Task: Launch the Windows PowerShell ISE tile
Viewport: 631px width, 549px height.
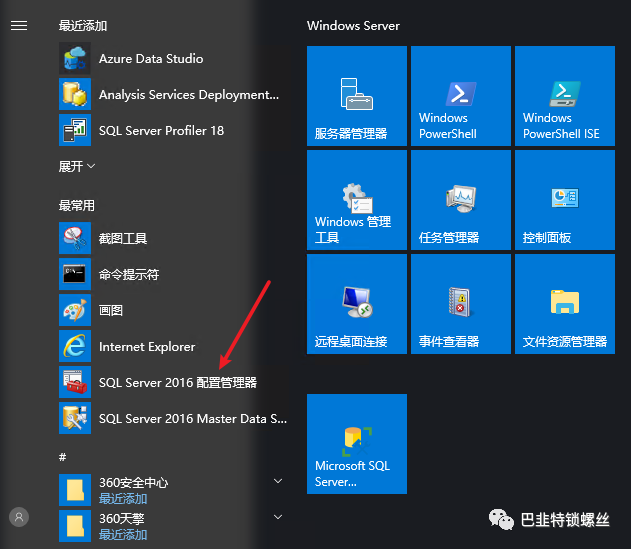Action: coord(565,96)
